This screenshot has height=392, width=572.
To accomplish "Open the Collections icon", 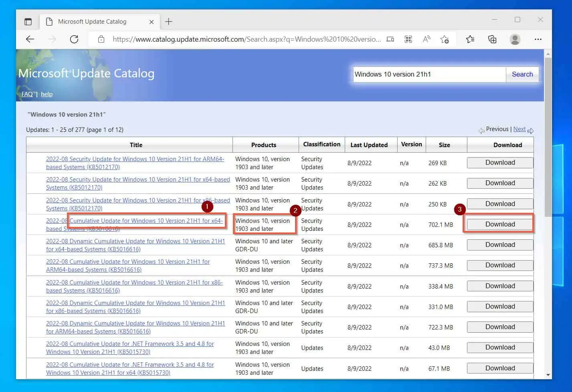I will point(492,39).
